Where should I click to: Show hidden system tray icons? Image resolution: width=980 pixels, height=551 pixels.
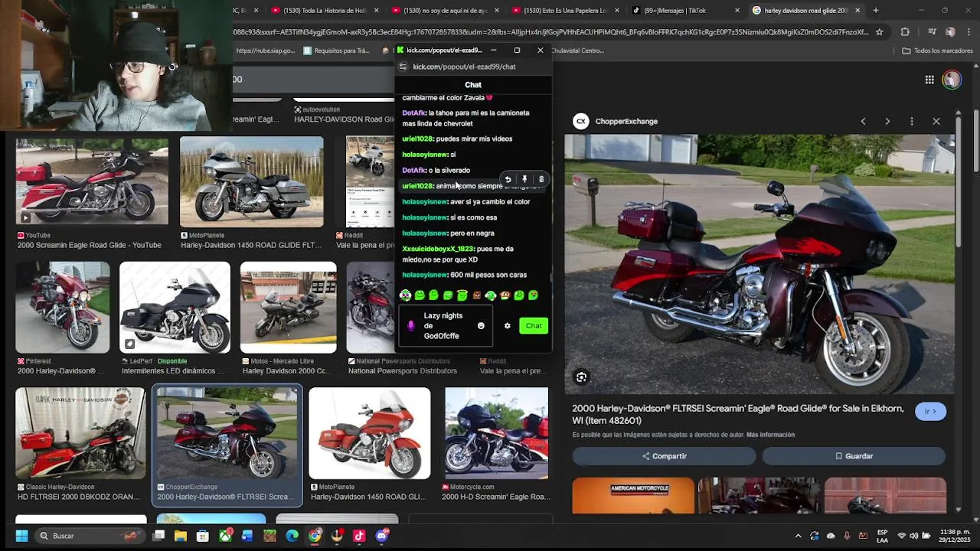point(798,536)
